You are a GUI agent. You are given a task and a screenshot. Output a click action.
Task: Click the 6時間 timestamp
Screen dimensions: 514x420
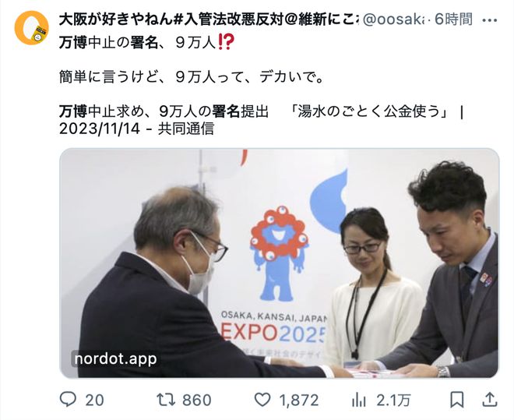[x=454, y=19]
